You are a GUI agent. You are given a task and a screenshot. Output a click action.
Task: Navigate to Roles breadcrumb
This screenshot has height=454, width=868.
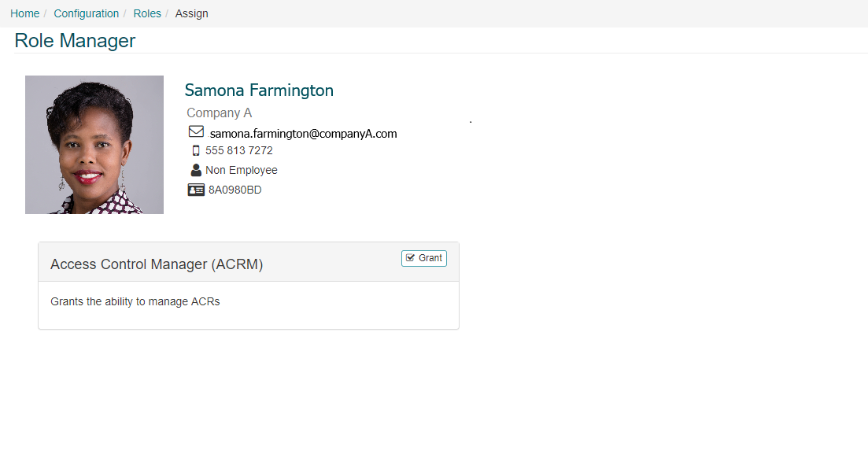pos(147,13)
